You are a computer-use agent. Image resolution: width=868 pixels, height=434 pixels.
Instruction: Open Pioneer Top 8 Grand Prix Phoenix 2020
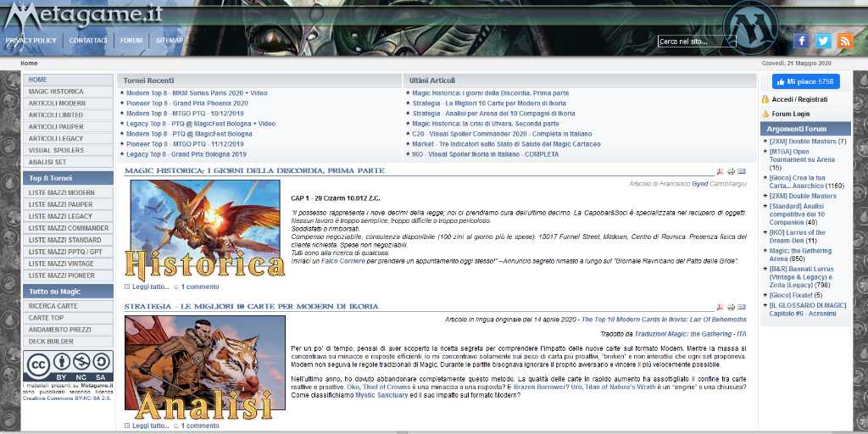coord(187,103)
